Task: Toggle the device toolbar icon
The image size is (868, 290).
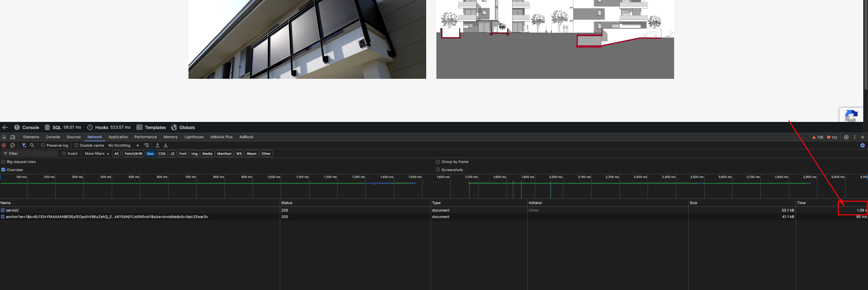Action: pos(13,137)
